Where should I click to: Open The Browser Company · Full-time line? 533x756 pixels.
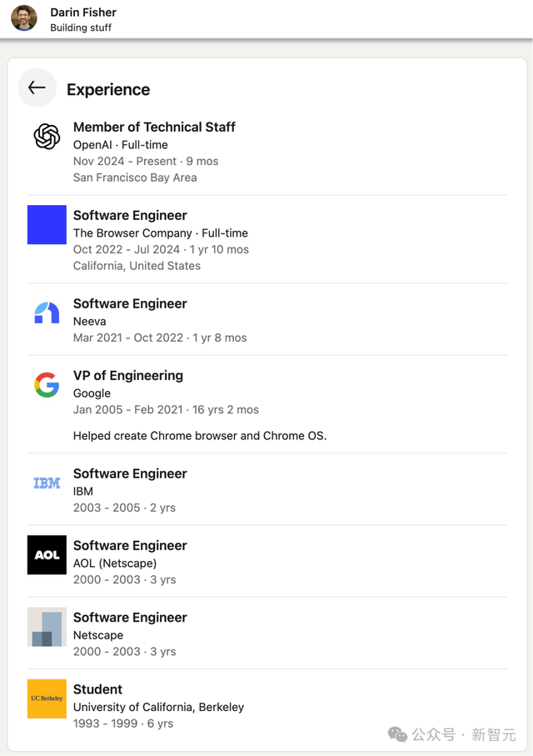160,233
